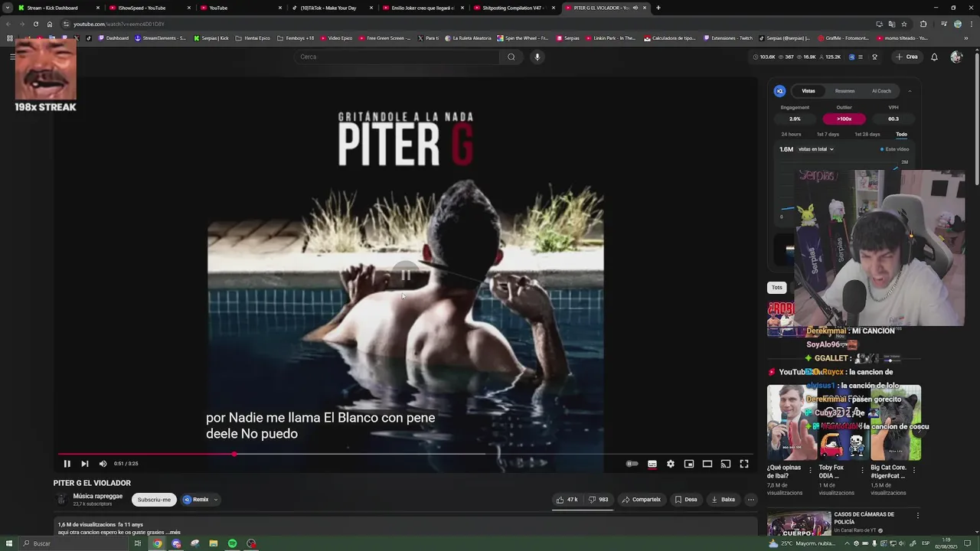
Task: Select the Todo range tab
Action: click(x=901, y=135)
